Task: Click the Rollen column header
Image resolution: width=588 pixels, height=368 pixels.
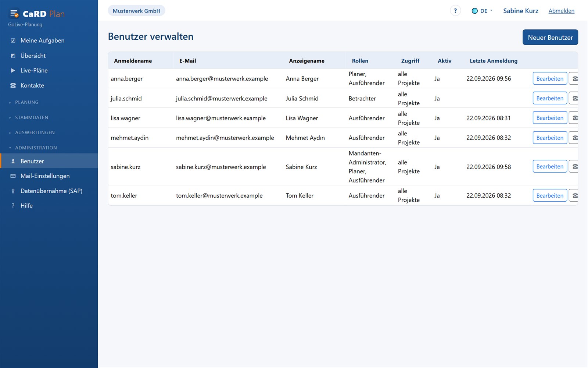Action: click(x=360, y=61)
